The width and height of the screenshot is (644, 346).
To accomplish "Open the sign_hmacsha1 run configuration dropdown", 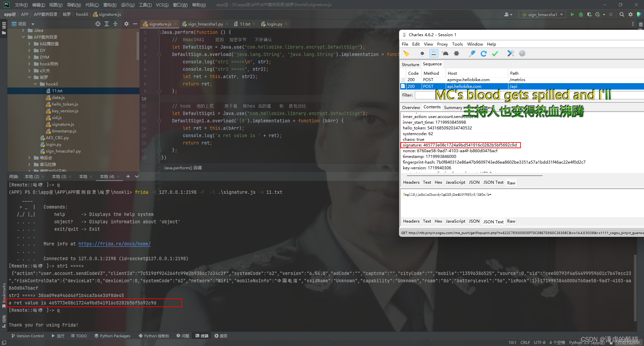I will 542,14.
